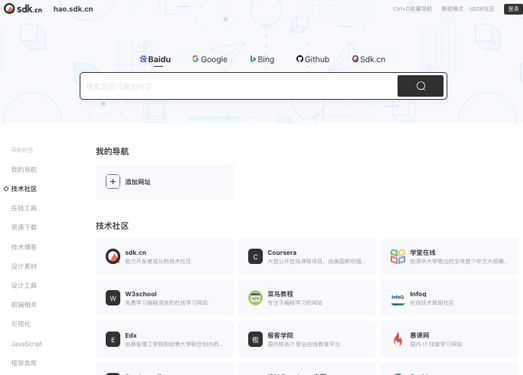The width and height of the screenshot is (523, 375).
Task: Open 设计工具 in the sidebar
Action: [x=24, y=286]
